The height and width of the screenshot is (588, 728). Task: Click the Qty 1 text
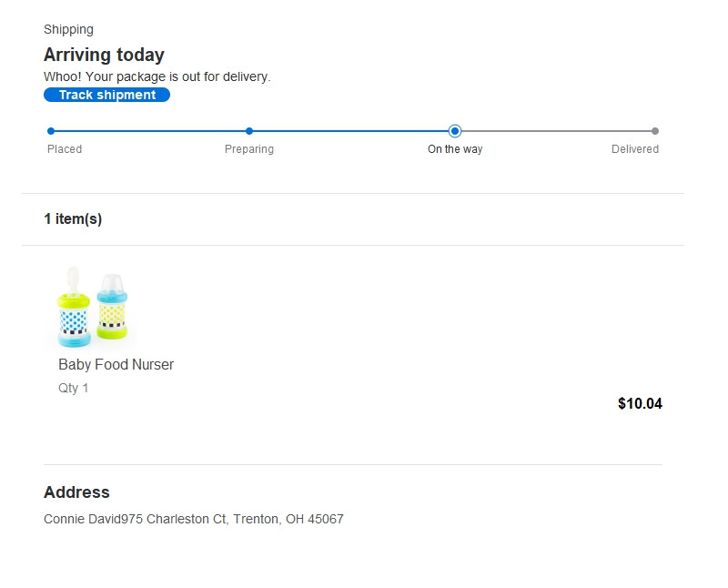(x=74, y=389)
